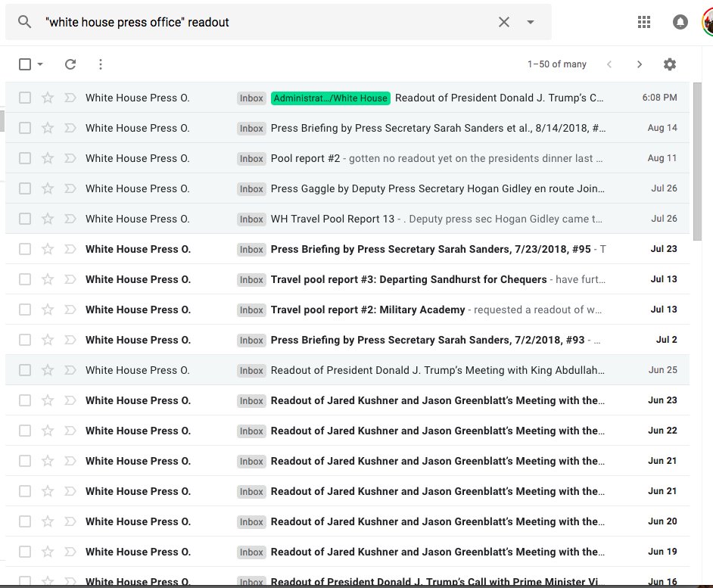Open search options dropdown arrow
The image size is (713, 588).
click(x=530, y=22)
